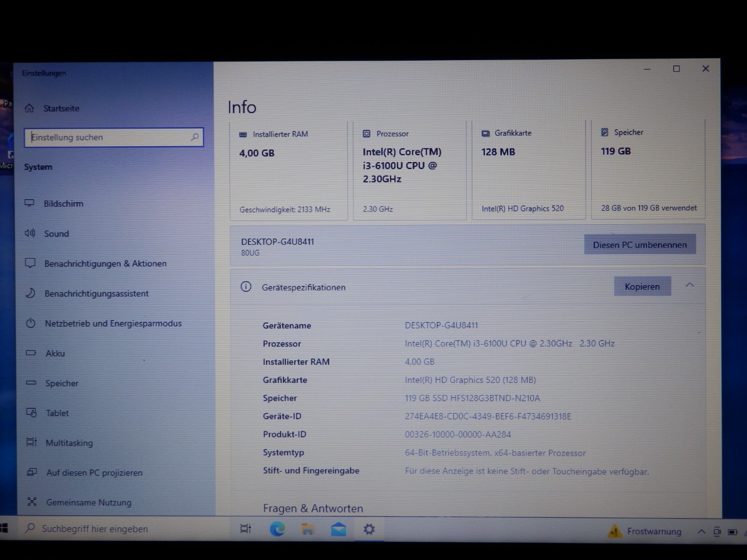
Task: Open Auf diesen PC projizieren
Action: (x=94, y=472)
